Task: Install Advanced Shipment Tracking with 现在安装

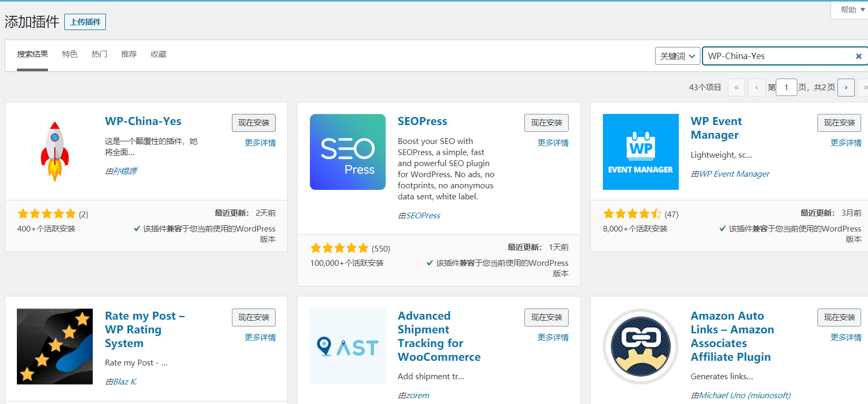Action: pyautogui.click(x=547, y=318)
